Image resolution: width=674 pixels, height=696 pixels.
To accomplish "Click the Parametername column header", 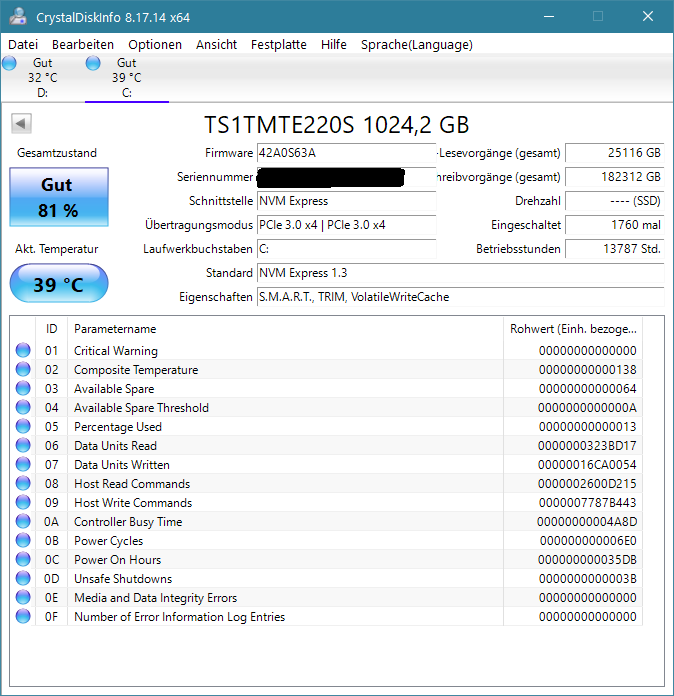I will (x=285, y=329).
